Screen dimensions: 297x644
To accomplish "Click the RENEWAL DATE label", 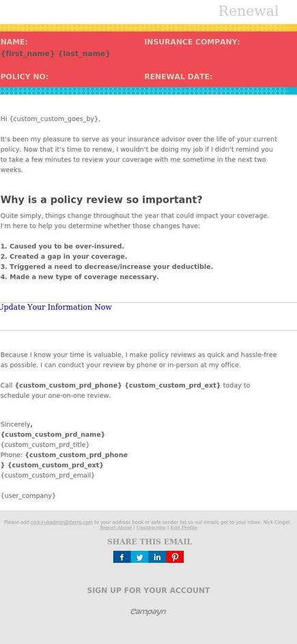I will tap(178, 77).
